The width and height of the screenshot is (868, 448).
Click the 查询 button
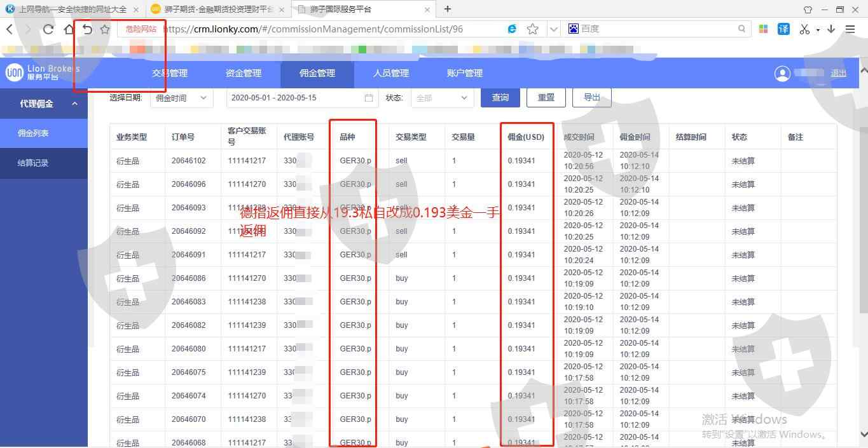(500, 97)
